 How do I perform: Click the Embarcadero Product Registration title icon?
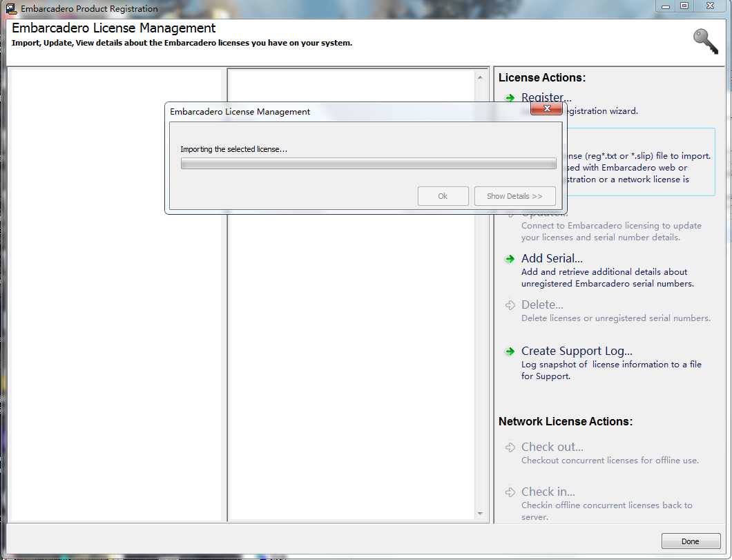(11, 8)
